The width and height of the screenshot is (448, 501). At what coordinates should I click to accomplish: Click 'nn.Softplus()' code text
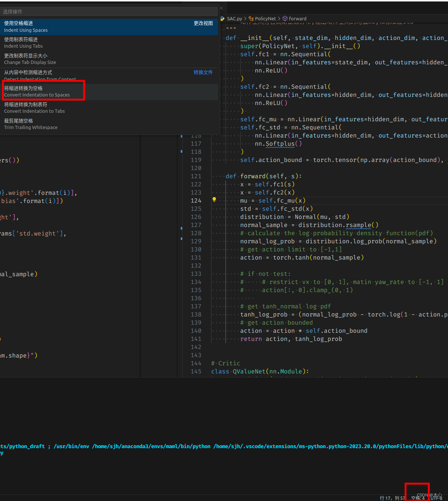click(278, 143)
